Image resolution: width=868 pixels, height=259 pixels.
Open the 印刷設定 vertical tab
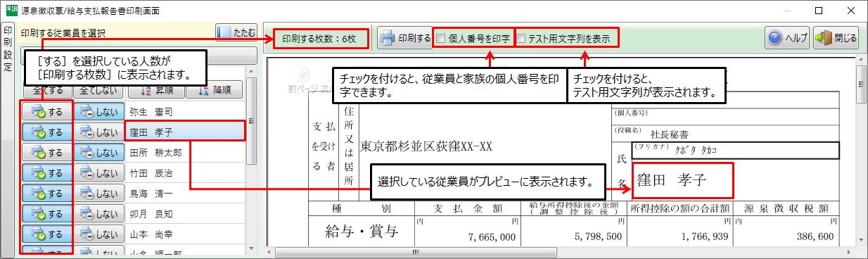click(x=8, y=49)
